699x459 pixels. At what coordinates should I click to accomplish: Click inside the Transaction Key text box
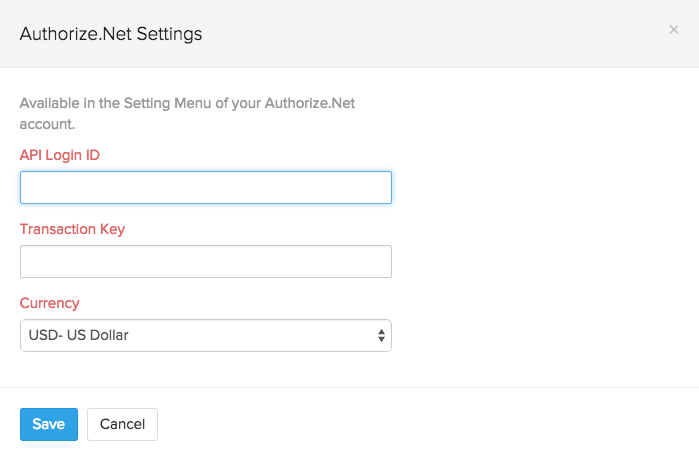[205, 262]
